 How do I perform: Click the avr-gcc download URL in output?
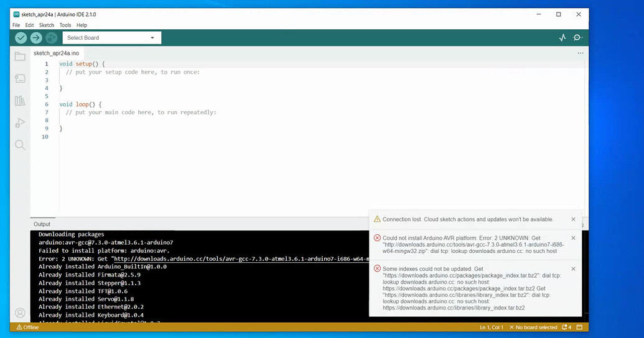point(241,259)
